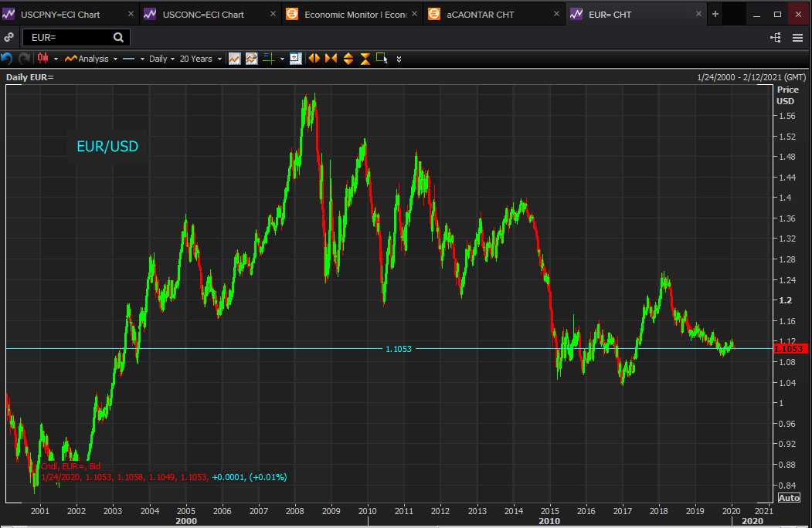The width and height of the screenshot is (812, 528).
Task: Click the redo arrow icon
Action: 25,59
